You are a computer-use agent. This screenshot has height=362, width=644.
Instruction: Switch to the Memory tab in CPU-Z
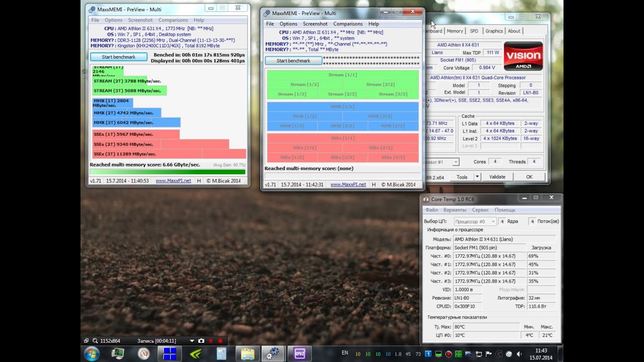(455, 31)
